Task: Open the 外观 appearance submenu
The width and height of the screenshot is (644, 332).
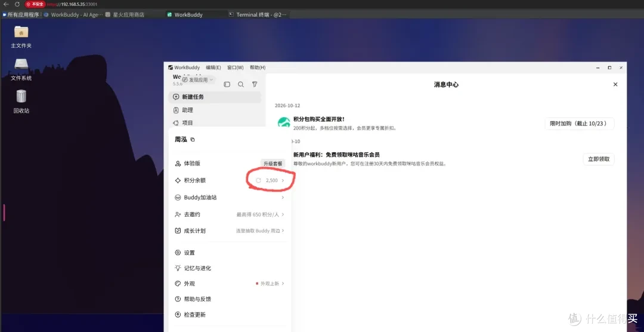Action: click(230, 284)
